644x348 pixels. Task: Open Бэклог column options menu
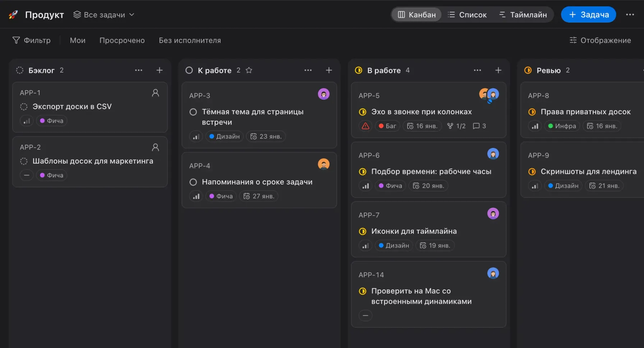[139, 70]
